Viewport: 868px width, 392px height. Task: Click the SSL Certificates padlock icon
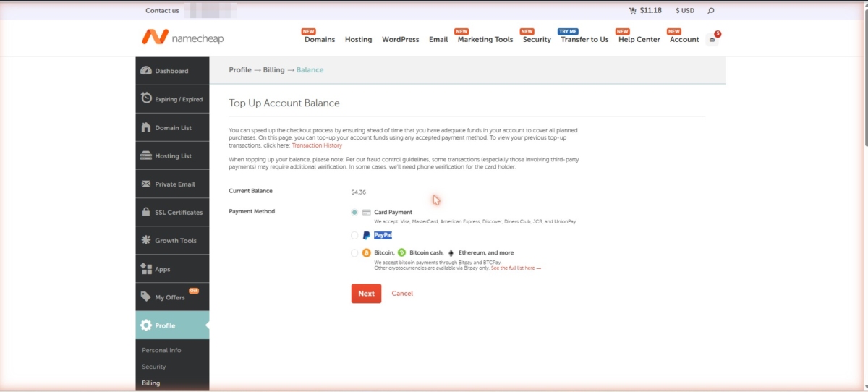coord(146,212)
